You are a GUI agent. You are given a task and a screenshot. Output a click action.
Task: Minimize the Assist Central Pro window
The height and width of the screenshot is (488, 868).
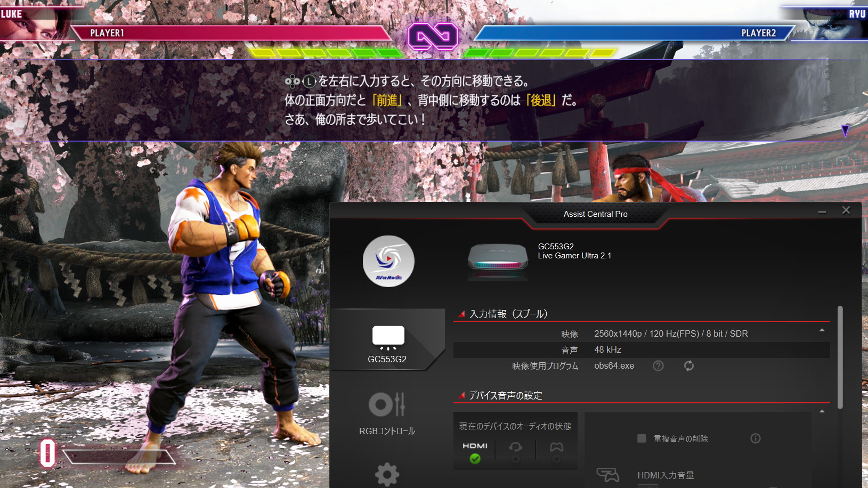(822, 212)
